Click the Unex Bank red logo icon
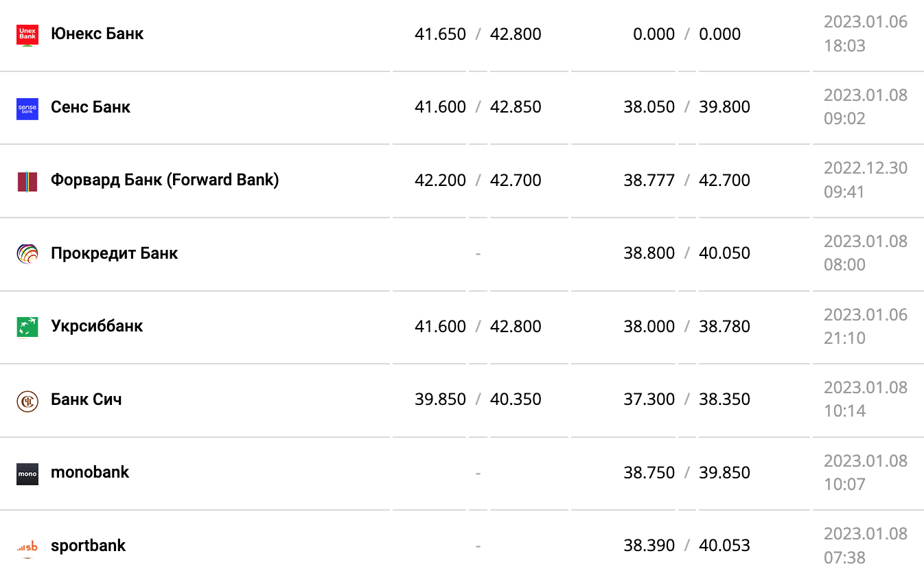924x571 pixels. [27, 35]
